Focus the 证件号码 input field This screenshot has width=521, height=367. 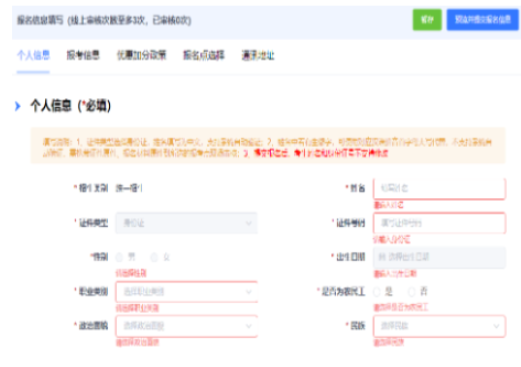(x=439, y=223)
